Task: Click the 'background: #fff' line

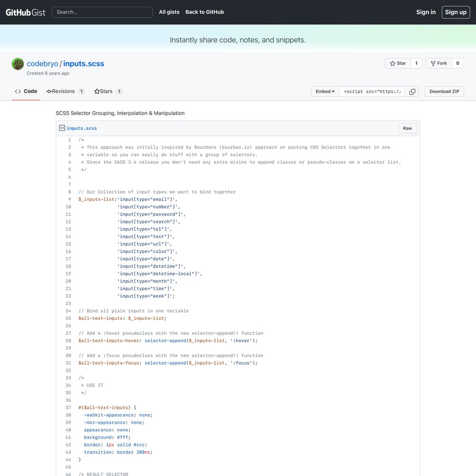Action: pos(107,437)
